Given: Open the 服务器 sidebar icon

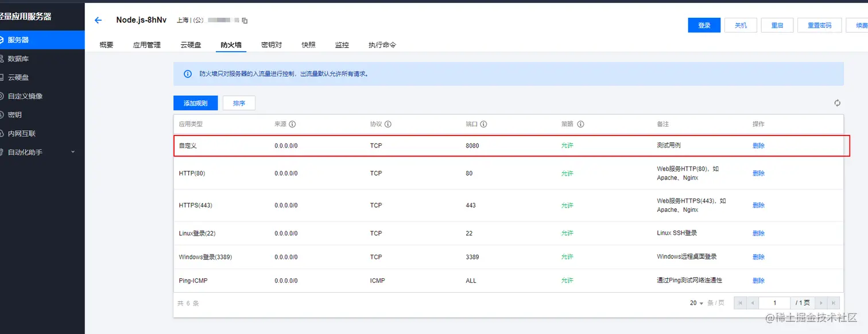Looking at the screenshot, I should coord(2,40).
